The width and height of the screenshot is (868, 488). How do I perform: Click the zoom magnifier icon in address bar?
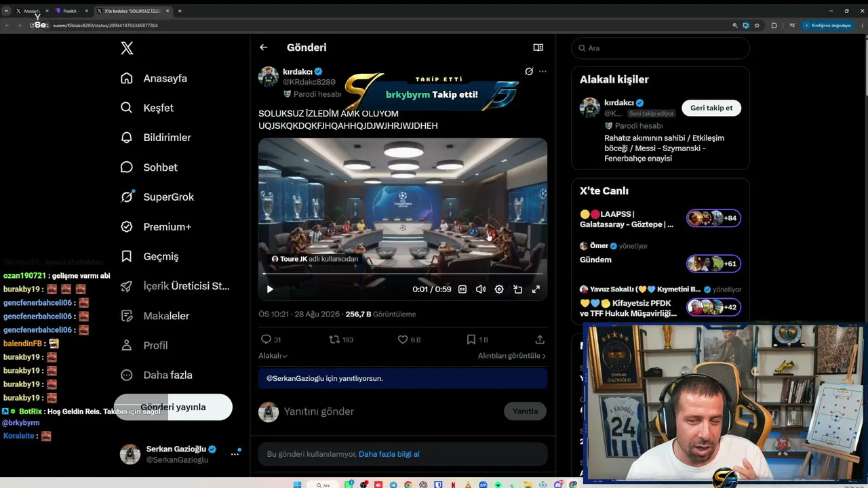pyautogui.click(x=735, y=25)
